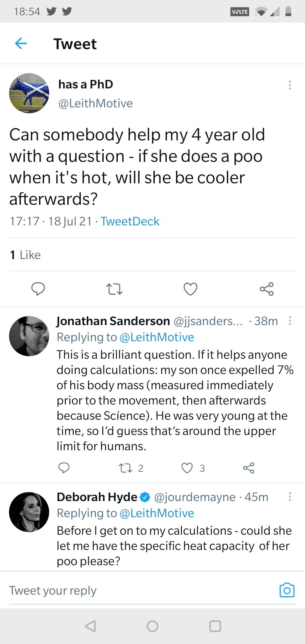The height and width of the screenshot is (644, 305).
Task: Like Jonathan Sanderson's reply
Action: pyautogui.click(x=187, y=468)
